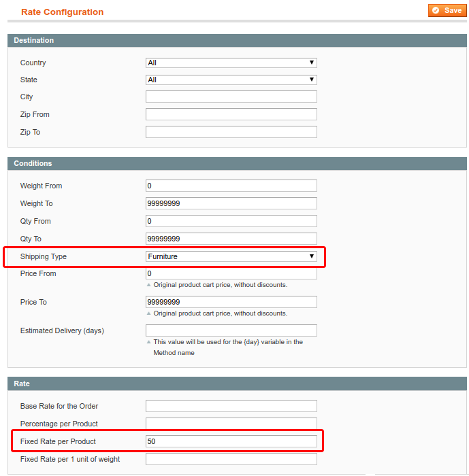The height and width of the screenshot is (476, 469).
Task: Focus the Base Rate for the Order field
Action: [x=231, y=406]
